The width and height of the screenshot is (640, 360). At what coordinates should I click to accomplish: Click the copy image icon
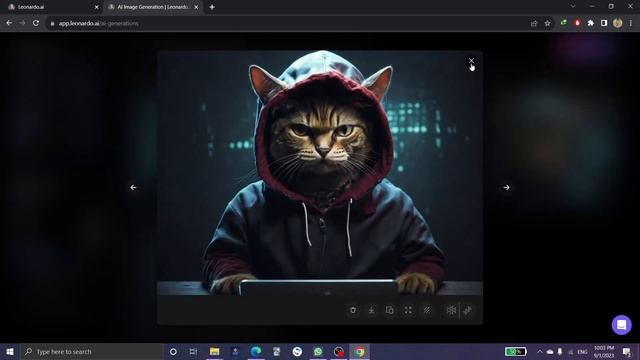(389, 310)
